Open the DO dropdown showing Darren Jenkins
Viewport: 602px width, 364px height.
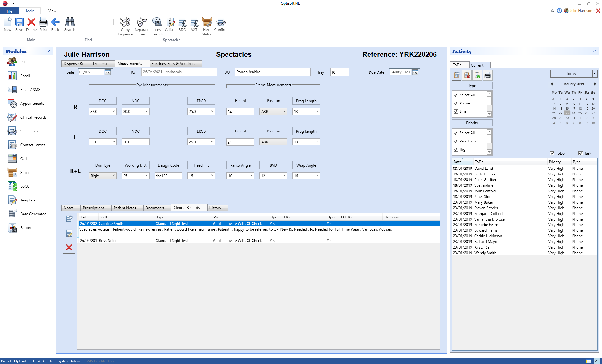[307, 72]
